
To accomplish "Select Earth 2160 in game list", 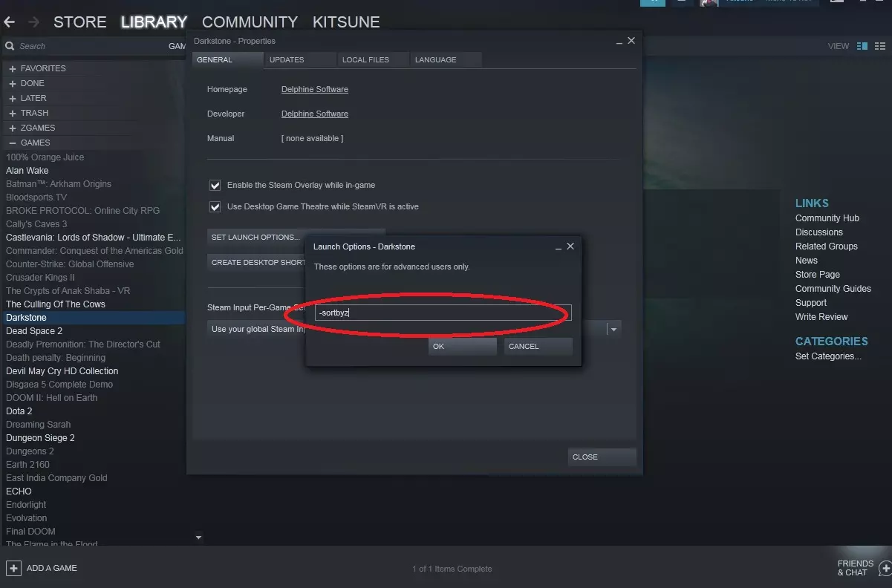I will tap(27, 465).
